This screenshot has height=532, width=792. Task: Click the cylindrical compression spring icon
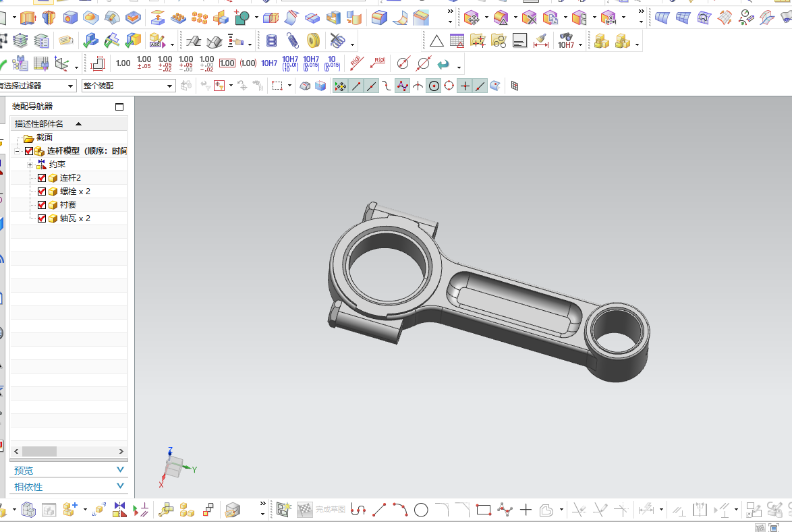tap(272, 41)
